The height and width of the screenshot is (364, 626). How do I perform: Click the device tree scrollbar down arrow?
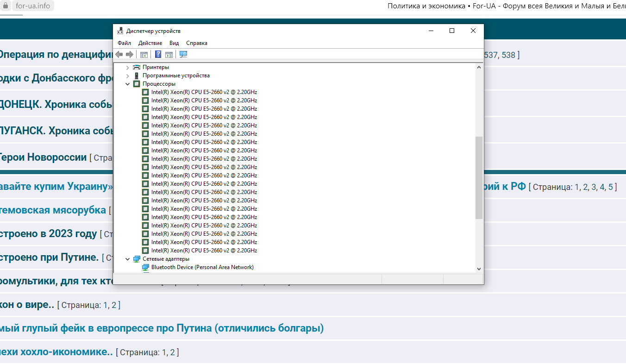(x=479, y=269)
